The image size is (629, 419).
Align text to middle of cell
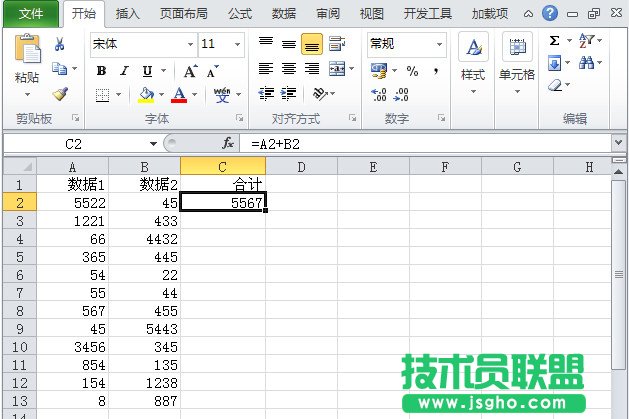pos(289,44)
